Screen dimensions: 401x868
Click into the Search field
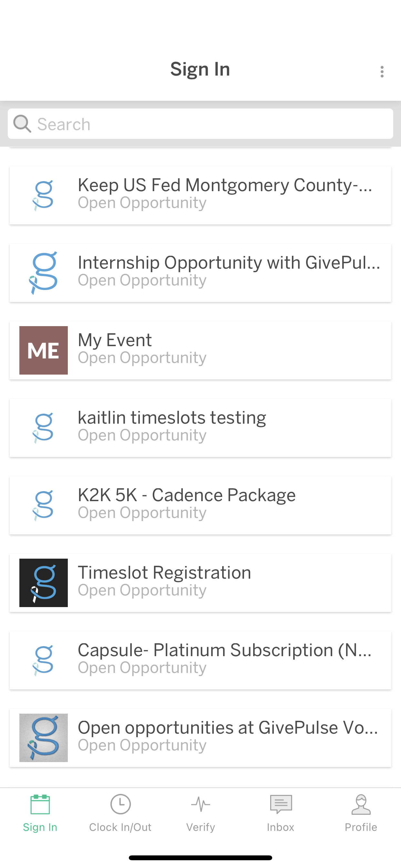(x=200, y=124)
